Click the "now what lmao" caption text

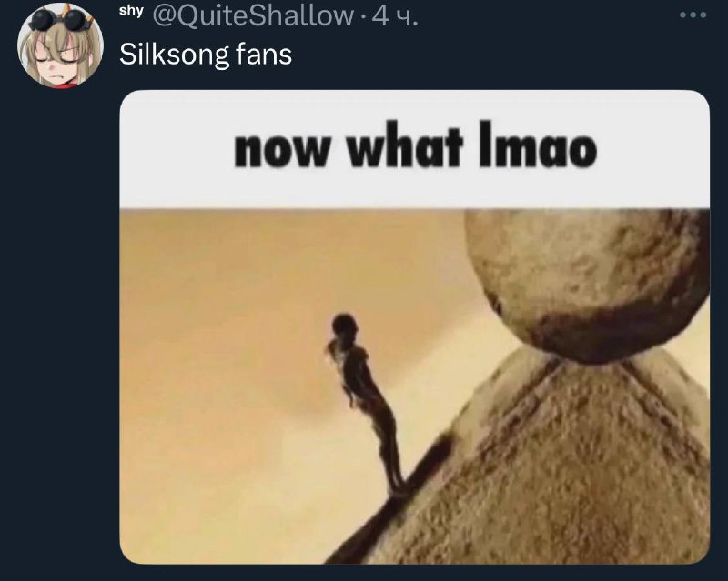(x=415, y=145)
